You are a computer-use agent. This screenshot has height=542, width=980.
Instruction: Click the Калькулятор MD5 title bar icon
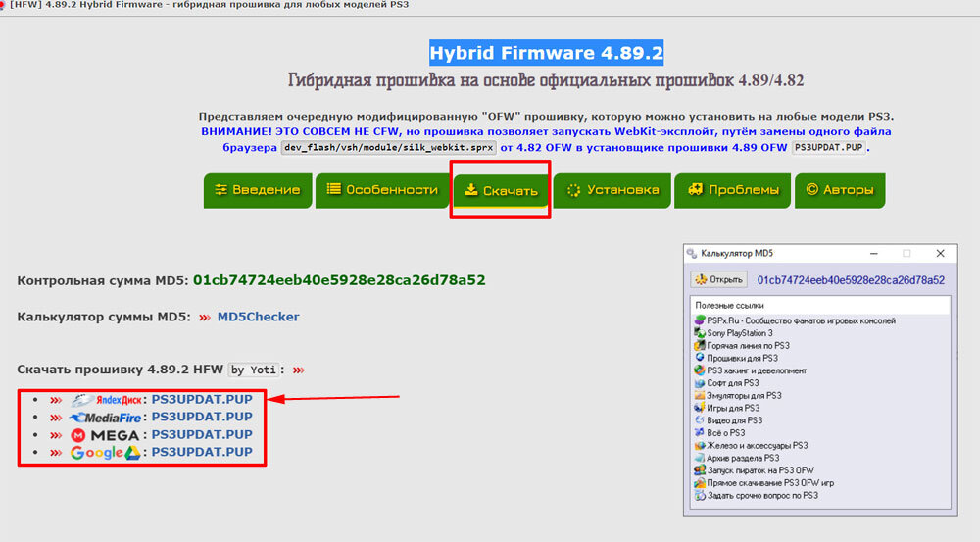[692, 253]
